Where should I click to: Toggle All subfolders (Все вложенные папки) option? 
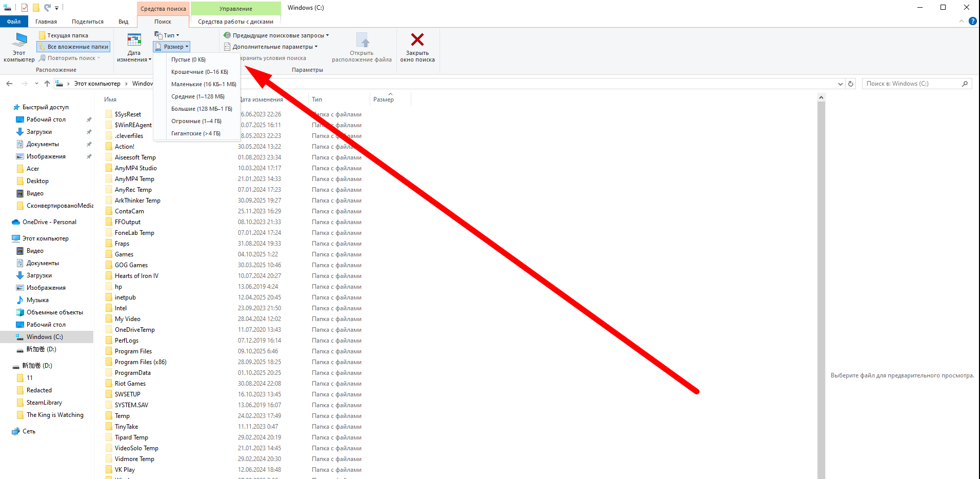(73, 47)
